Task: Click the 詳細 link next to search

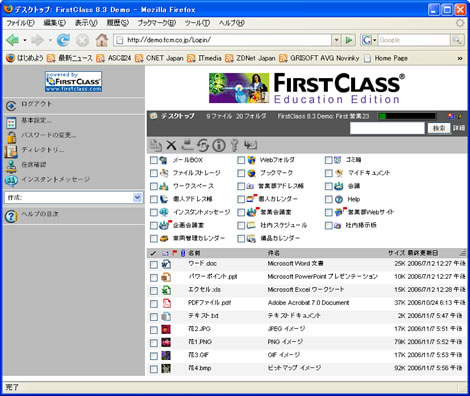Action: [x=459, y=128]
